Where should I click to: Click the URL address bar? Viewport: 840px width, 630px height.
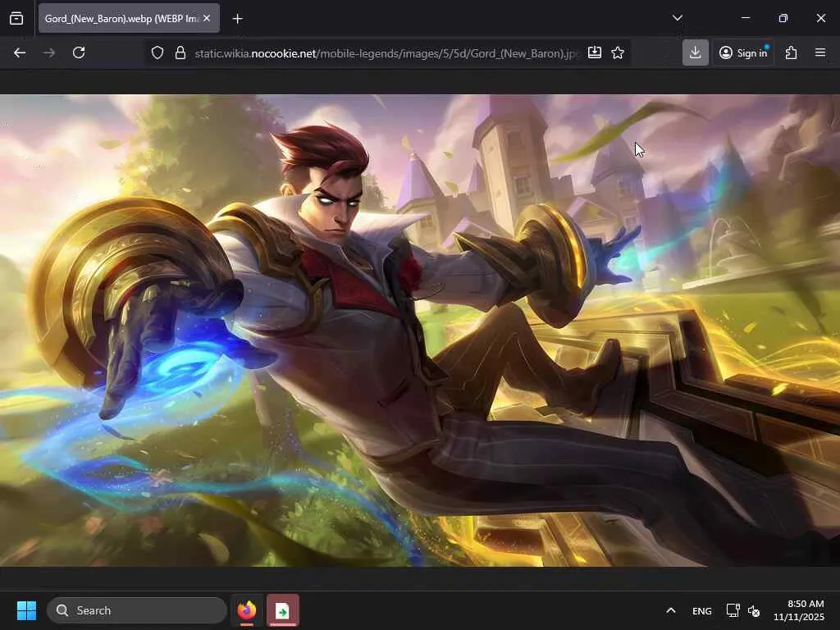pyautogui.click(x=387, y=53)
